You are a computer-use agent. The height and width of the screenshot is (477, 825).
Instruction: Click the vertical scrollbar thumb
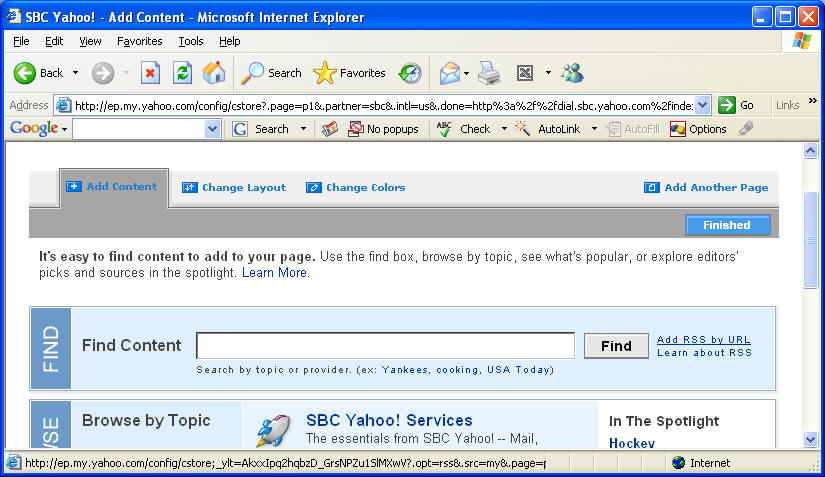tap(811, 240)
